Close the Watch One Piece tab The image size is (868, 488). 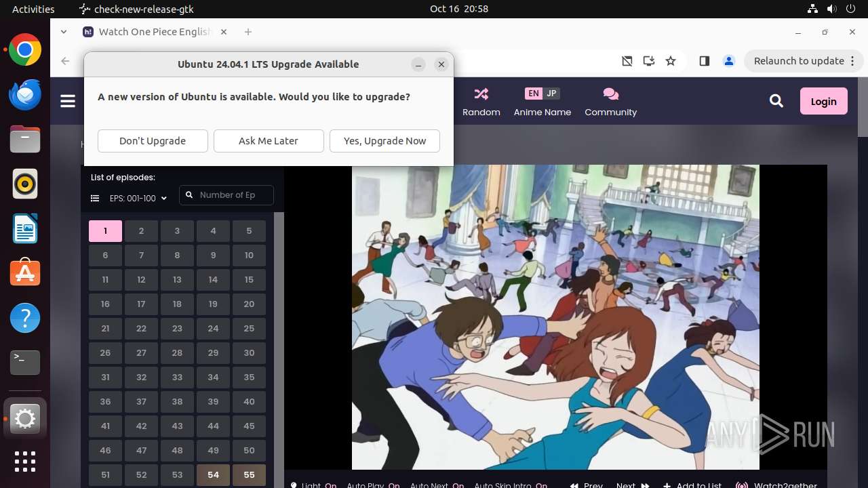224,32
